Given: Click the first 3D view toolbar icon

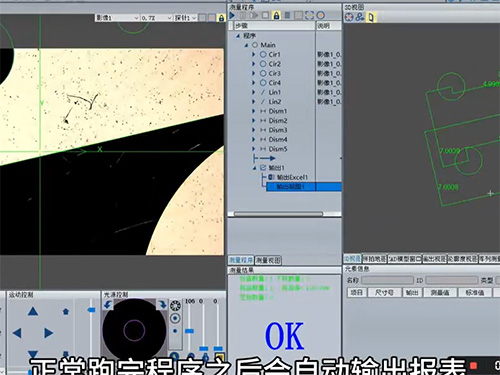Looking at the screenshot, I should 349,17.
